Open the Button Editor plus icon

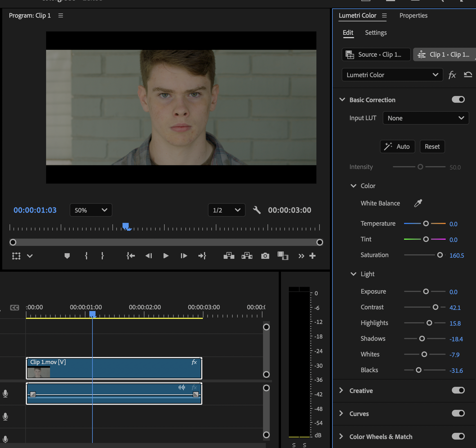click(312, 256)
